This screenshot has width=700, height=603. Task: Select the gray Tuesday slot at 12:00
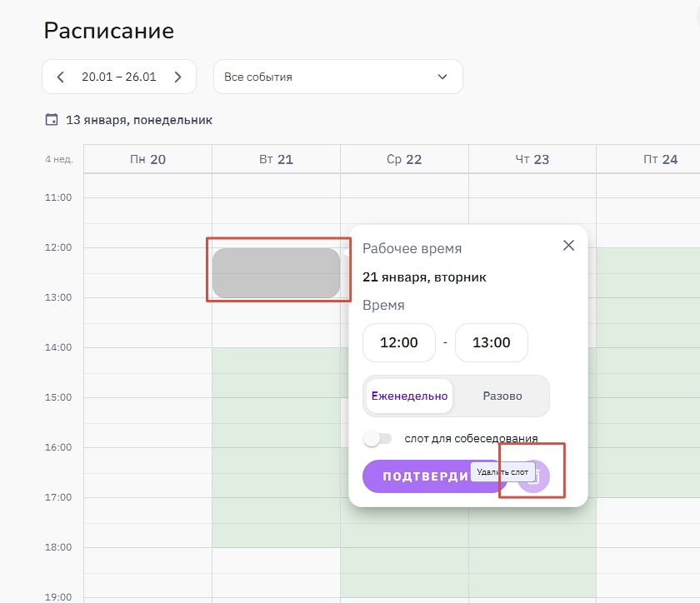(x=276, y=272)
